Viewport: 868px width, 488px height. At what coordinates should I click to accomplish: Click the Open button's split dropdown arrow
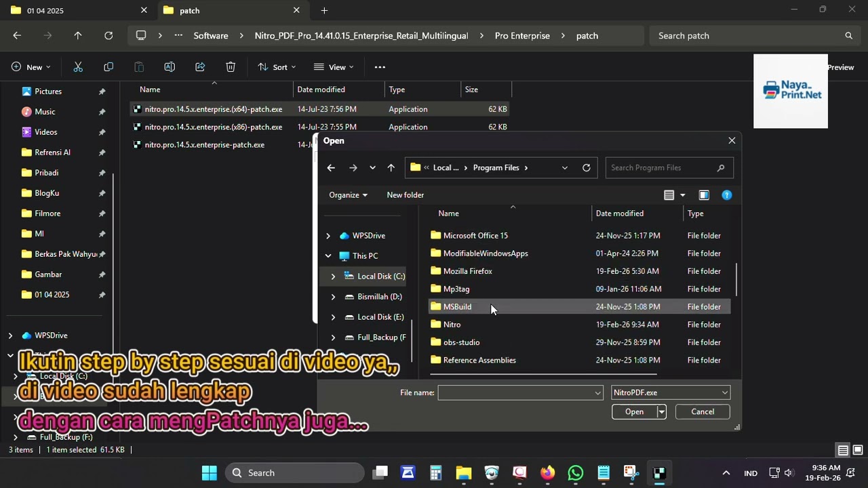tap(661, 411)
